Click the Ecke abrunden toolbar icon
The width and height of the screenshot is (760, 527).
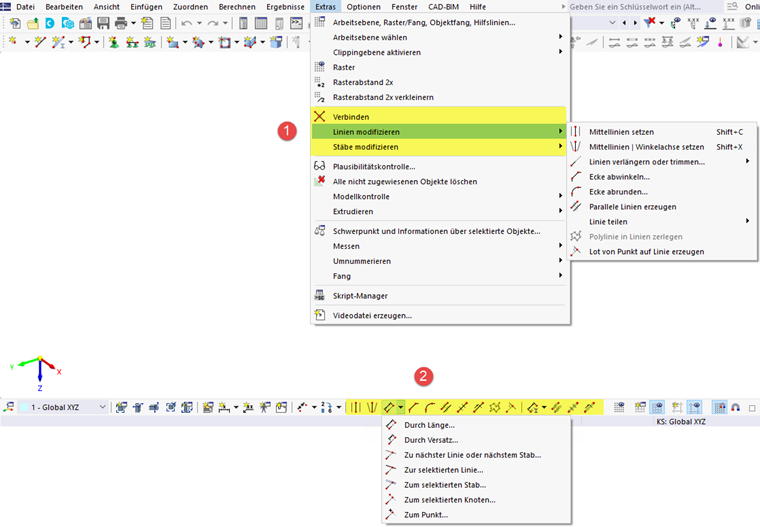click(429, 407)
